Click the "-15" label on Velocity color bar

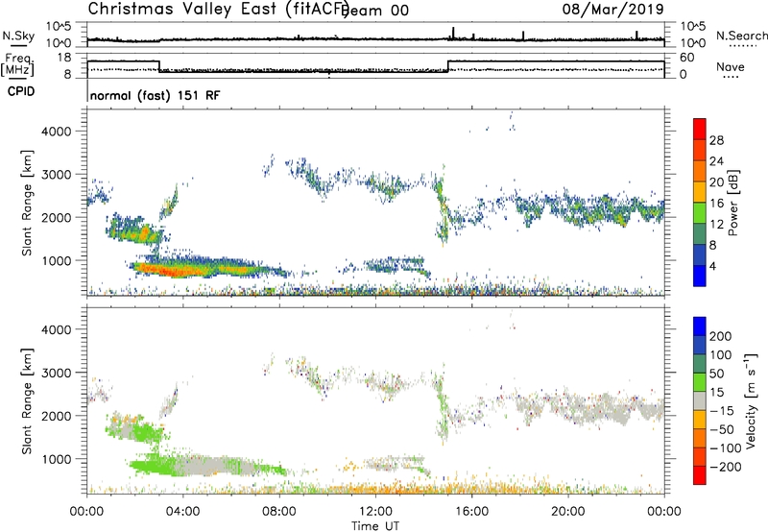tap(722, 411)
